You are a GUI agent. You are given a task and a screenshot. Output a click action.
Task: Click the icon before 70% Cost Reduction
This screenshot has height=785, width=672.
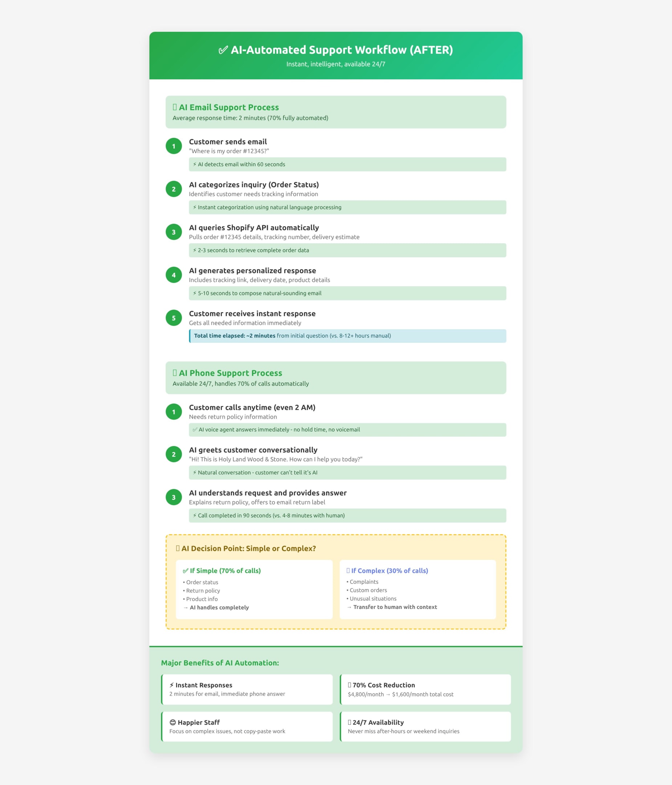tap(349, 685)
